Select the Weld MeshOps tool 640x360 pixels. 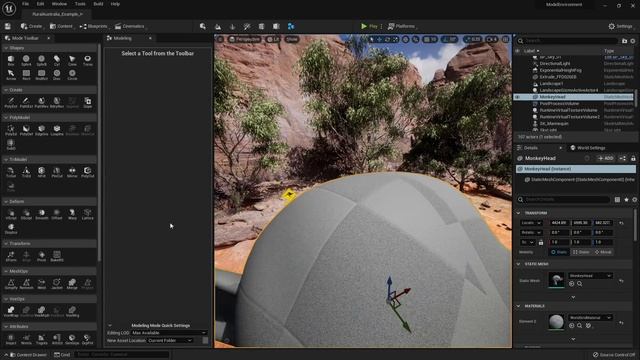tap(42, 284)
